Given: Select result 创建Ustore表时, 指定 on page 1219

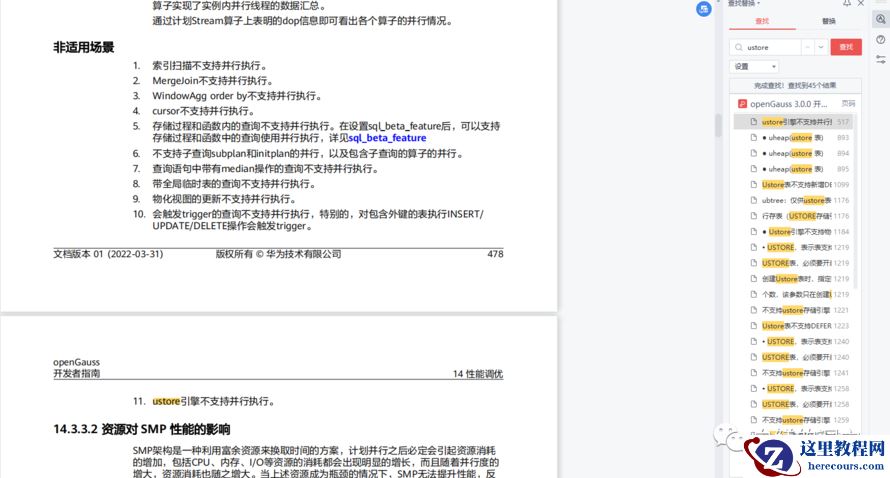Looking at the screenshot, I should pos(793,279).
